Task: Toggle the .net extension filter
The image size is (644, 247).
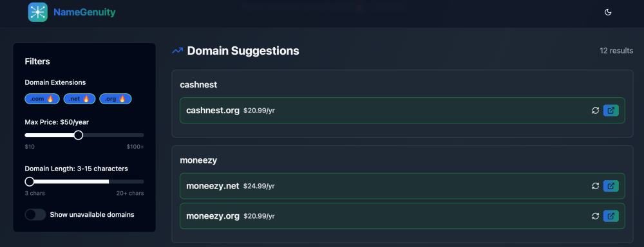Action: [79, 99]
